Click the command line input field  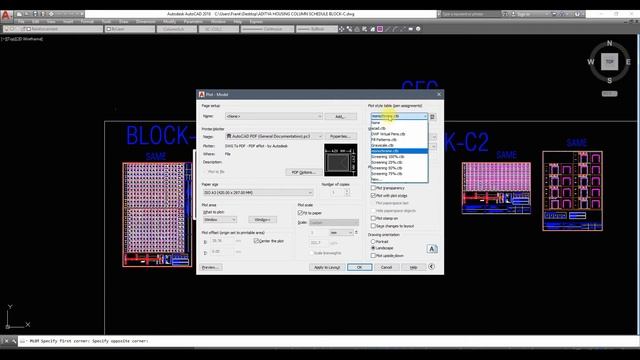tap(329, 341)
